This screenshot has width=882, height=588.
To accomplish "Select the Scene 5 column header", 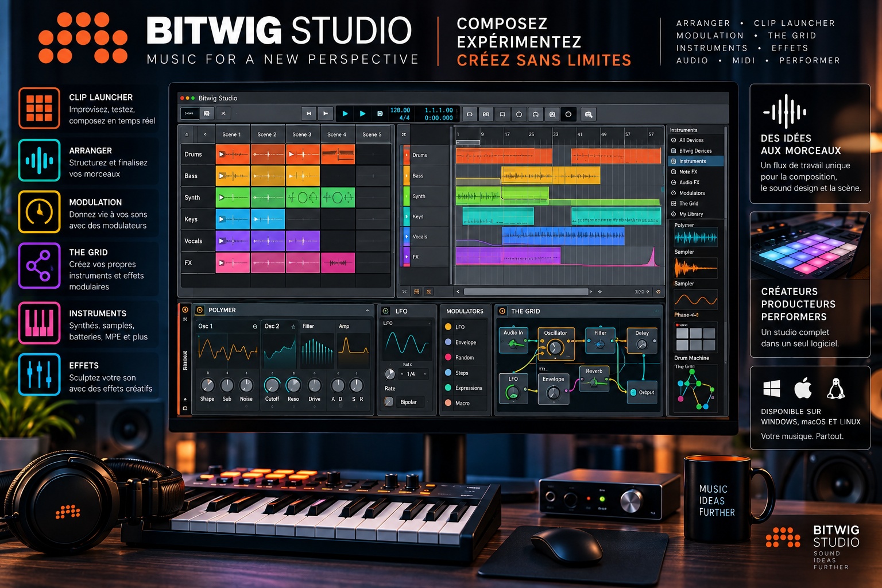I will tap(372, 134).
